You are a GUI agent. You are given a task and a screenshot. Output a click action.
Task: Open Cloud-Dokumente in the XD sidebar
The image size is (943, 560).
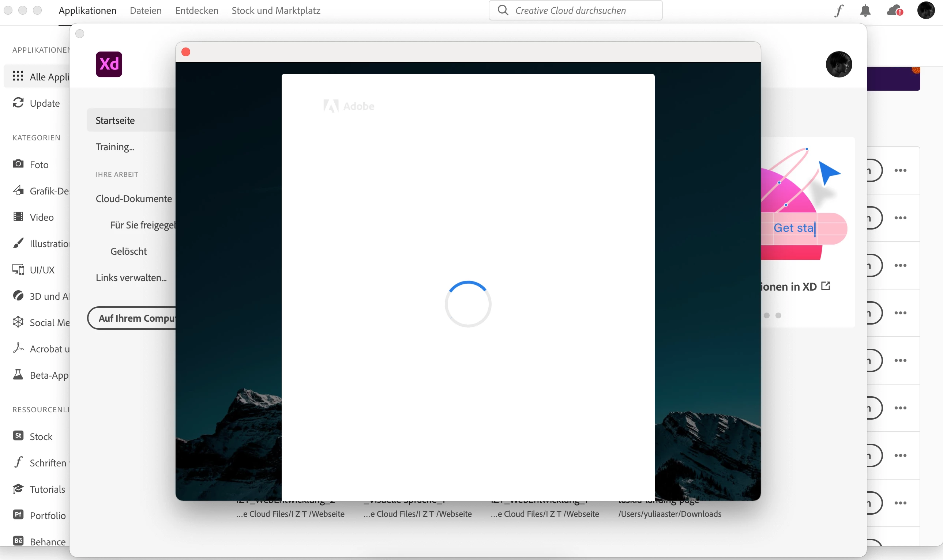tap(134, 198)
